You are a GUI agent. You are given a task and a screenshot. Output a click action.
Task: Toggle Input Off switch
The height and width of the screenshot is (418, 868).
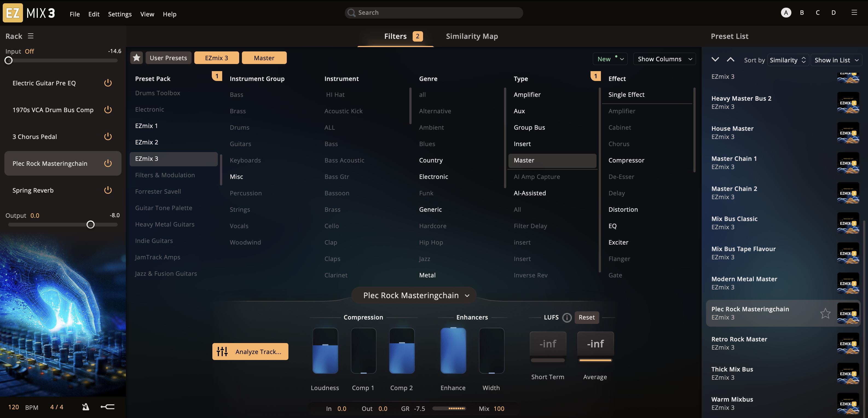pyautogui.click(x=29, y=51)
